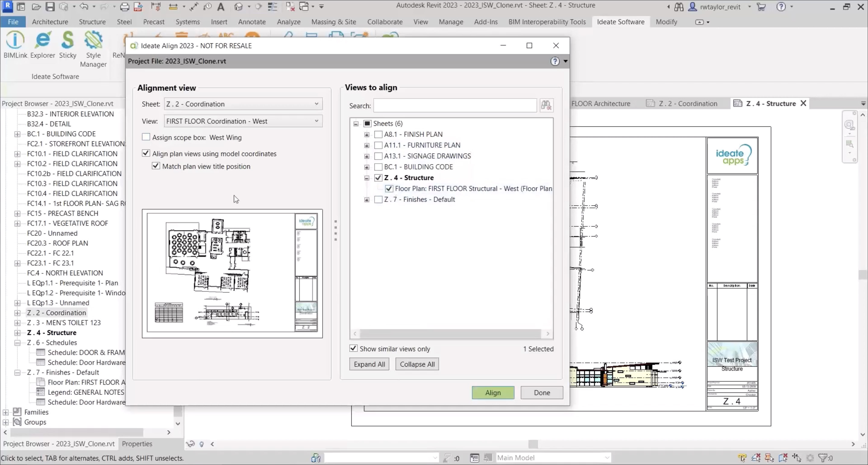Click Close Inactive Views icon

(x=290, y=6)
